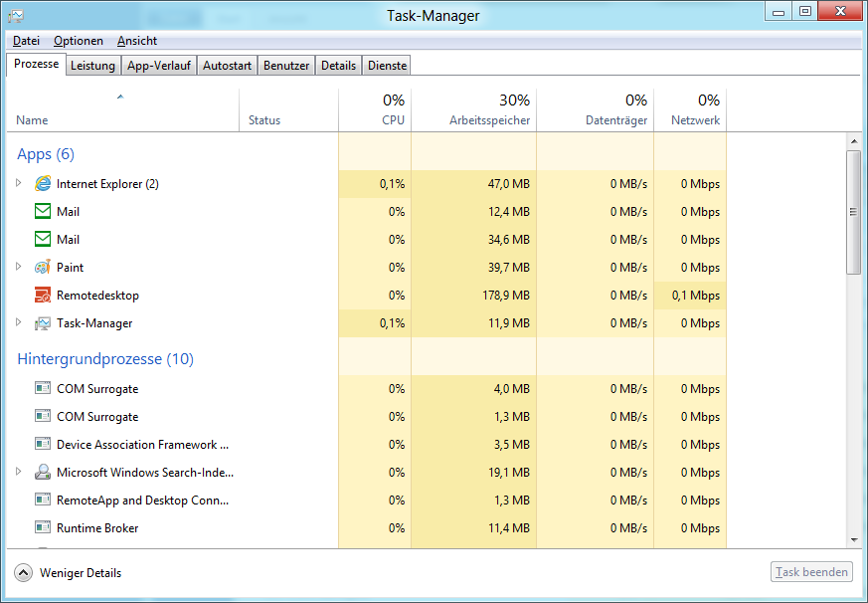Expand the Microsoft Windows Search-Indexer entry
The height and width of the screenshot is (603, 868).
[18, 472]
